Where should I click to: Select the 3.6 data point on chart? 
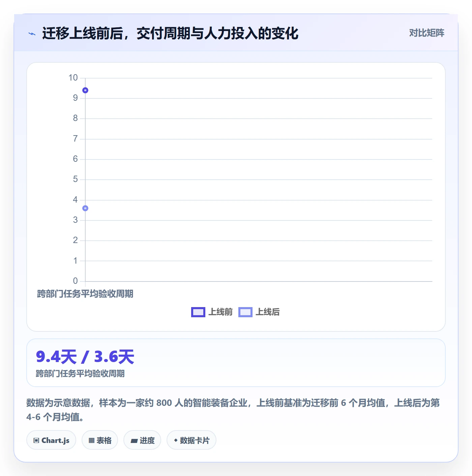(x=85, y=208)
